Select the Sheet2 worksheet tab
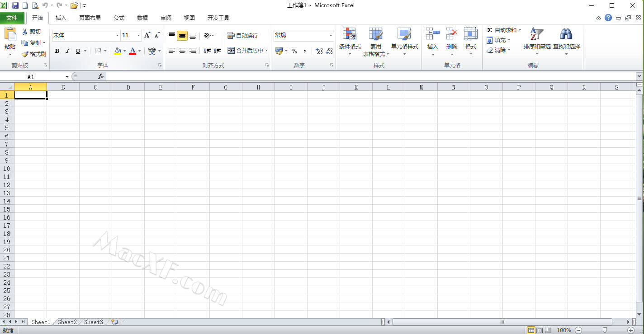 pos(67,322)
